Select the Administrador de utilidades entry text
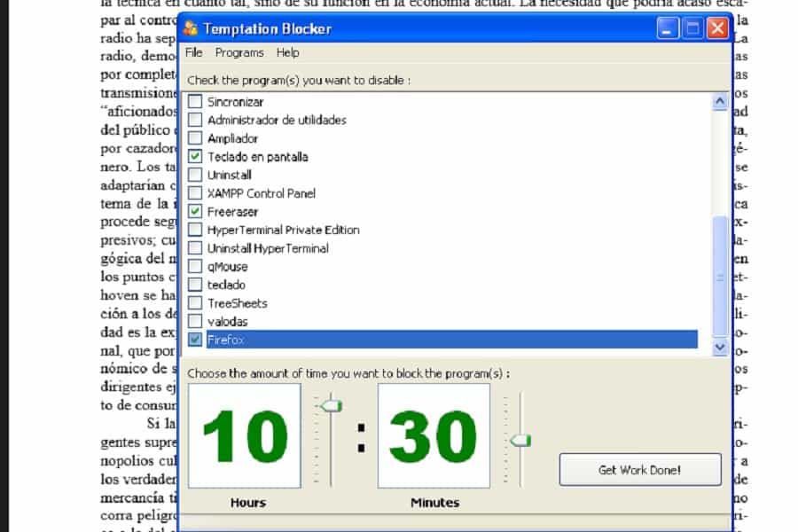This screenshot has width=798, height=532. [x=277, y=121]
